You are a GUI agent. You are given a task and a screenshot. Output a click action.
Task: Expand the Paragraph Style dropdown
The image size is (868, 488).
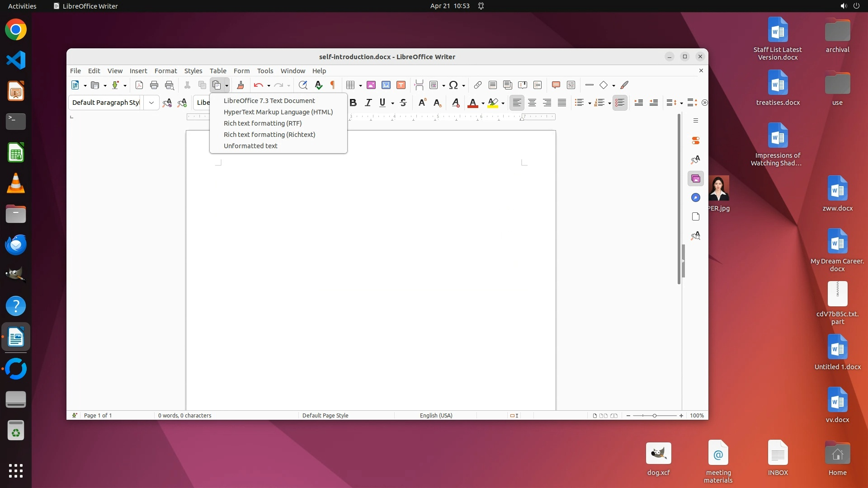click(x=151, y=103)
